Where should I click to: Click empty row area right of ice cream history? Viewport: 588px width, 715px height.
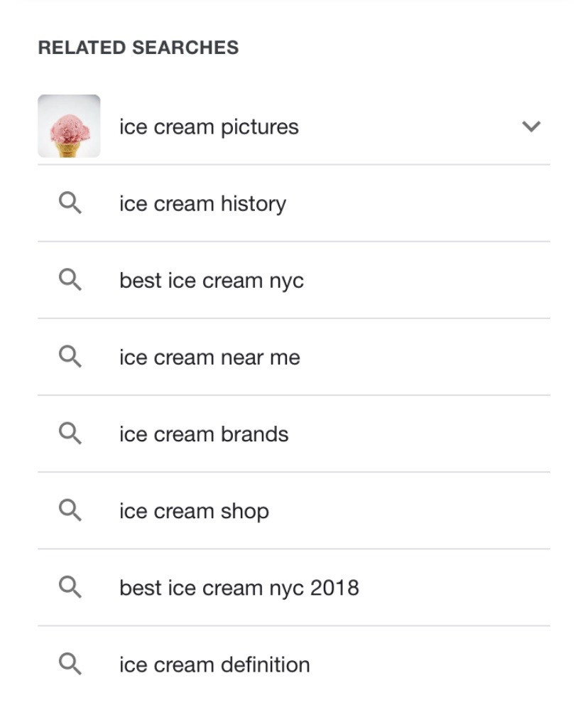[x=418, y=203]
